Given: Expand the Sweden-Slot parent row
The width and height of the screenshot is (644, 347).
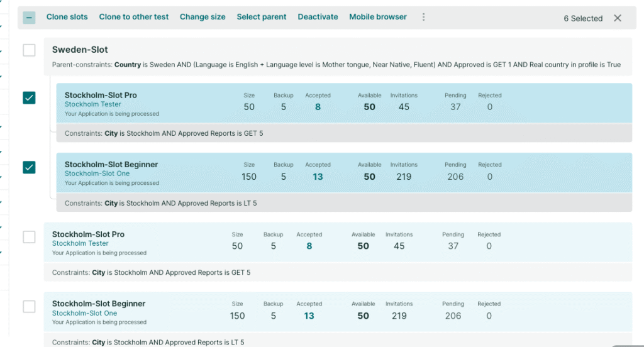Looking at the screenshot, I should tap(338, 56).
